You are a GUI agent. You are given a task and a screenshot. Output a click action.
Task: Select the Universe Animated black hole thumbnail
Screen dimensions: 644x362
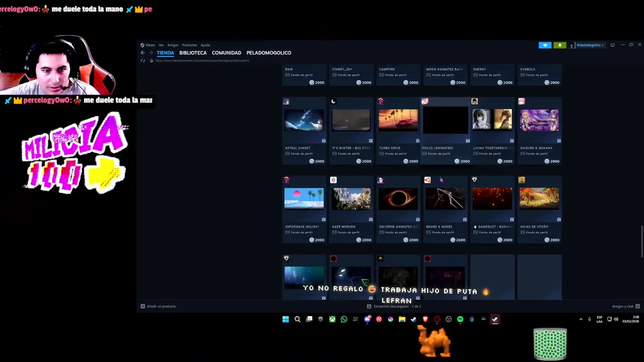(398, 199)
